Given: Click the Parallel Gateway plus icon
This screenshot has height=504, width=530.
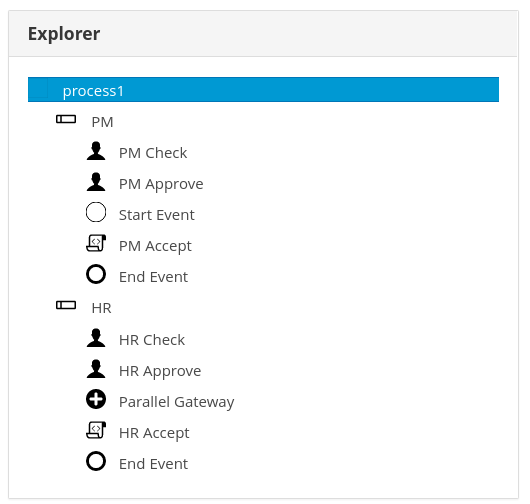Looking at the screenshot, I should tap(96, 399).
